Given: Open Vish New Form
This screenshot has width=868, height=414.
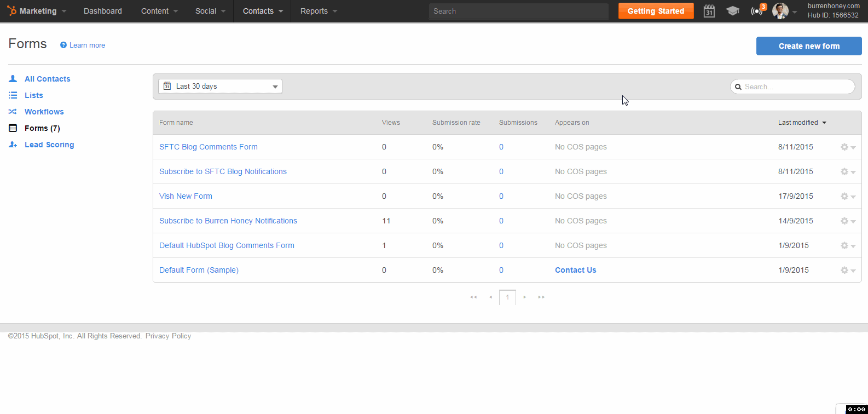Looking at the screenshot, I should (186, 196).
